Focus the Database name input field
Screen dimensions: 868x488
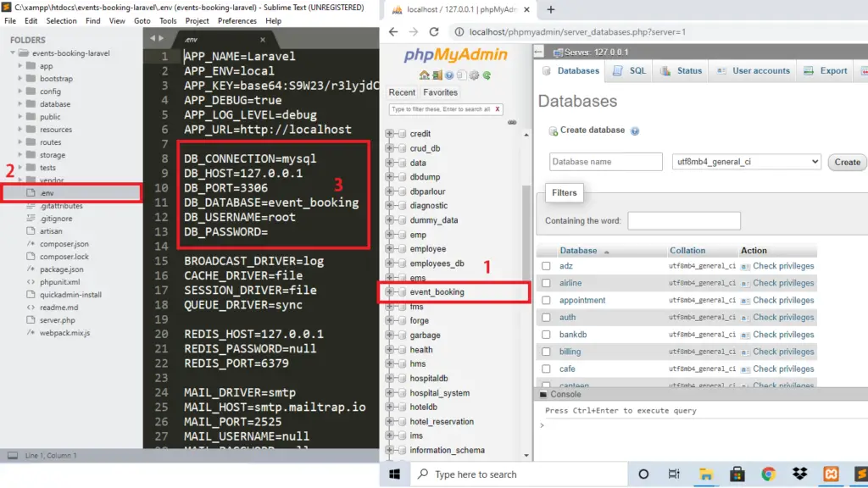point(605,162)
